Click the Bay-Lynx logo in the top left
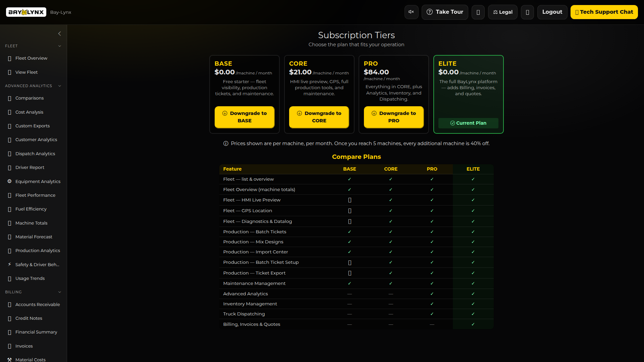The width and height of the screenshot is (644, 362). click(x=26, y=12)
